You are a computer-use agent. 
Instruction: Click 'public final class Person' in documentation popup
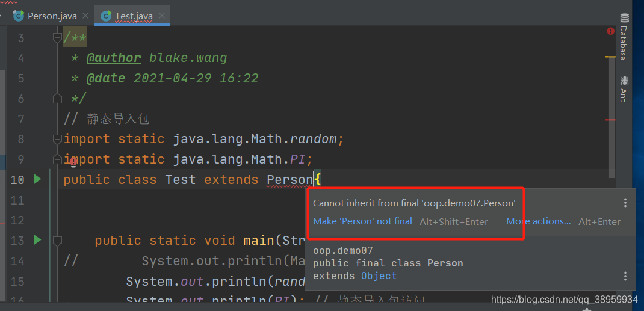point(388,263)
